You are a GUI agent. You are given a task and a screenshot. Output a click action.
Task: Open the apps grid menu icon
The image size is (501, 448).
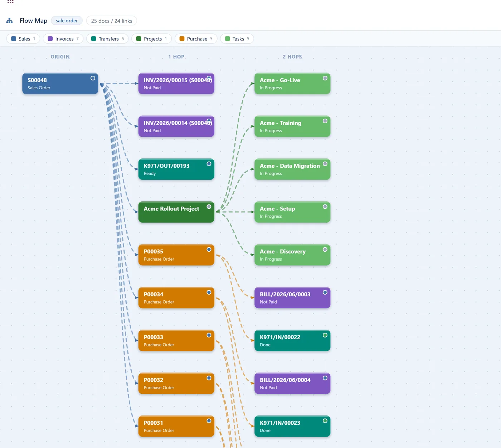10,1
